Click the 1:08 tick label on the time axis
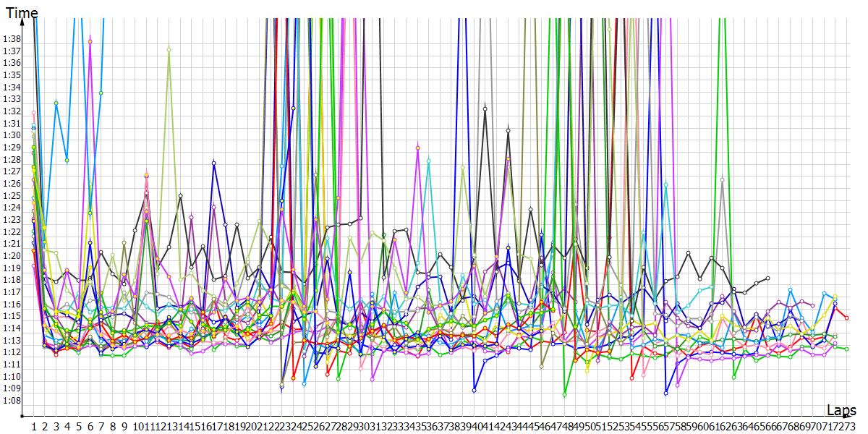Screen dimensions: 868x434 click(x=12, y=401)
